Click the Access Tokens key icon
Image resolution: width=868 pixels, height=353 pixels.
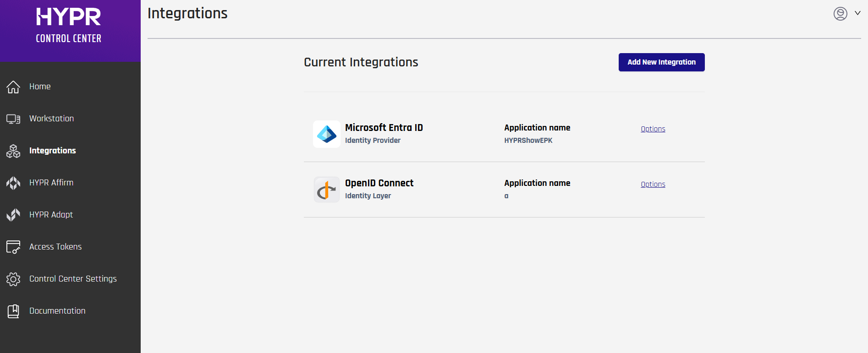click(x=13, y=247)
